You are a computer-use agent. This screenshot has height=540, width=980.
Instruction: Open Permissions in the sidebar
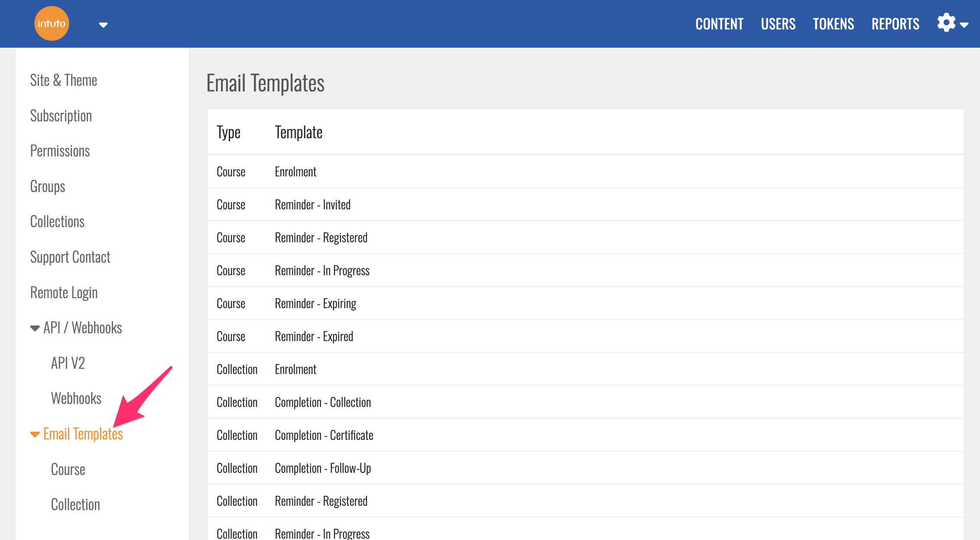60,151
